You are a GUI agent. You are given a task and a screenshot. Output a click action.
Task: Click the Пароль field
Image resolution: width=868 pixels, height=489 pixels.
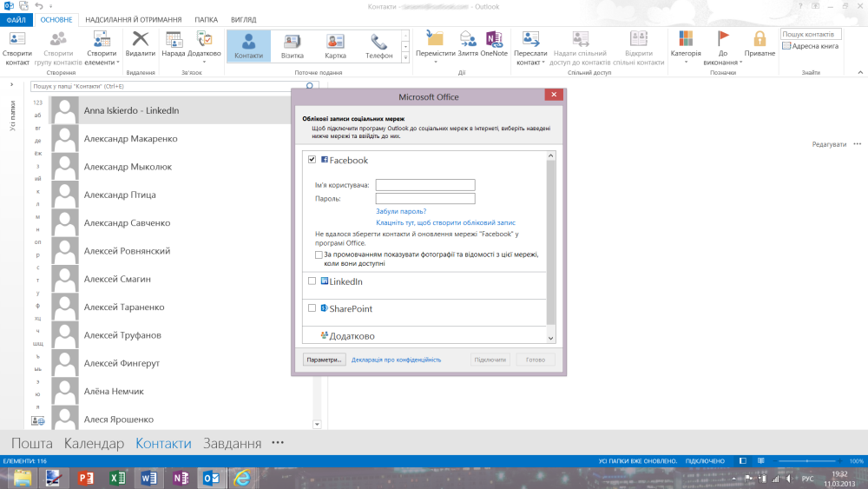[x=425, y=198]
